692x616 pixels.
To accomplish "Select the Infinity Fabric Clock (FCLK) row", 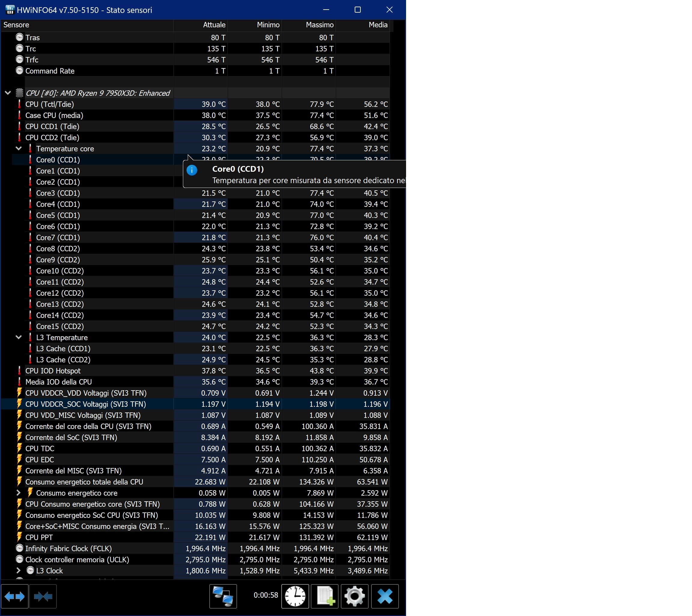I will tap(68, 549).
